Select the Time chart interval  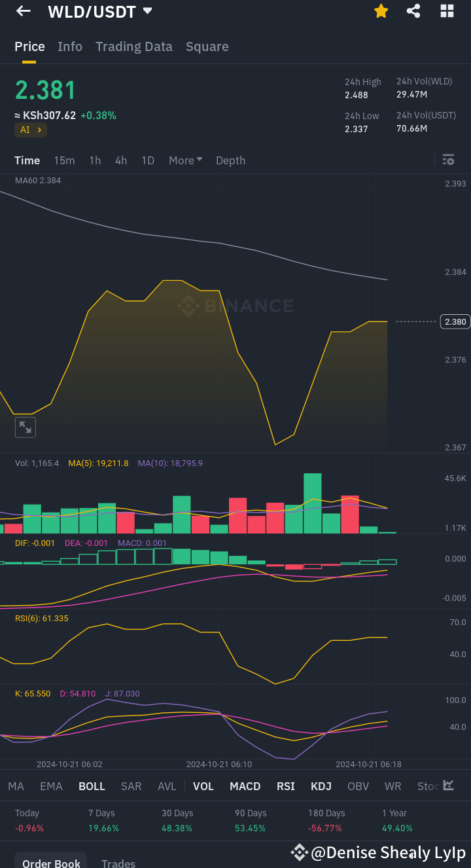(27, 160)
